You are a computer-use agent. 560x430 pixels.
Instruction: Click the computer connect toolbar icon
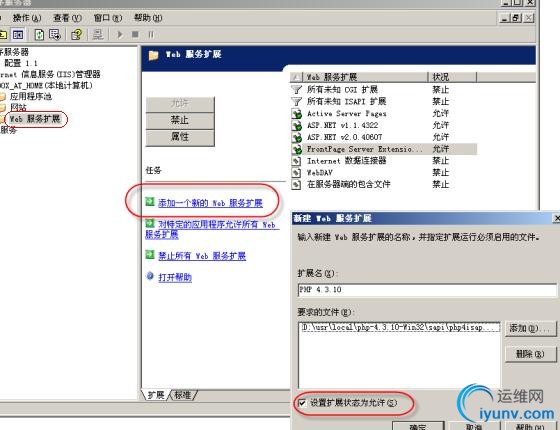pos(98,35)
